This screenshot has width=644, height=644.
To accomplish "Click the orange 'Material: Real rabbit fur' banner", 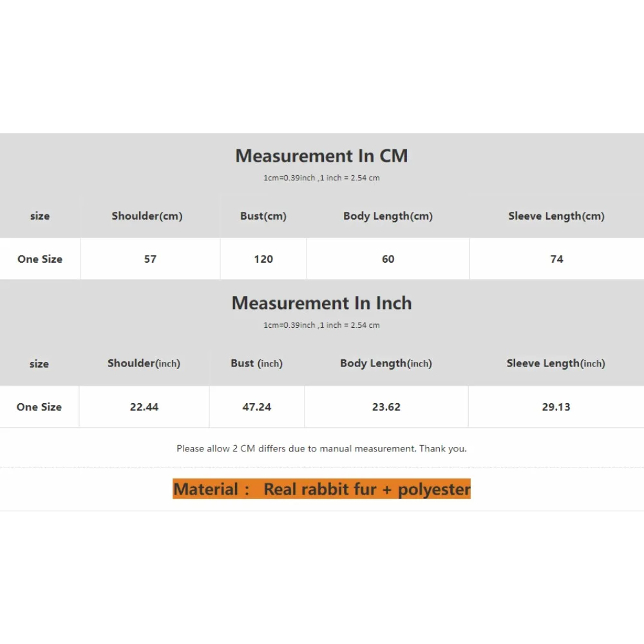I will coord(321,489).
